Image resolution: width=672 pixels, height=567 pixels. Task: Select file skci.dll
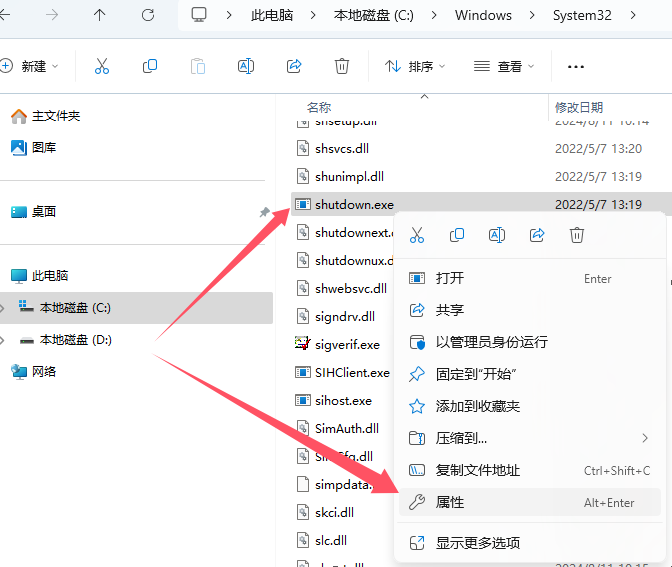(334, 512)
